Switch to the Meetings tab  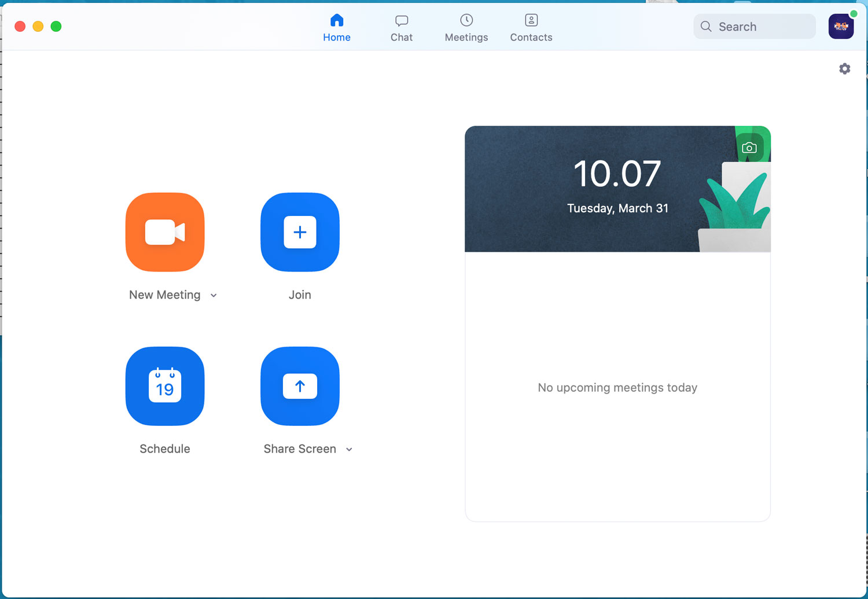pyautogui.click(x=466, y=27)
